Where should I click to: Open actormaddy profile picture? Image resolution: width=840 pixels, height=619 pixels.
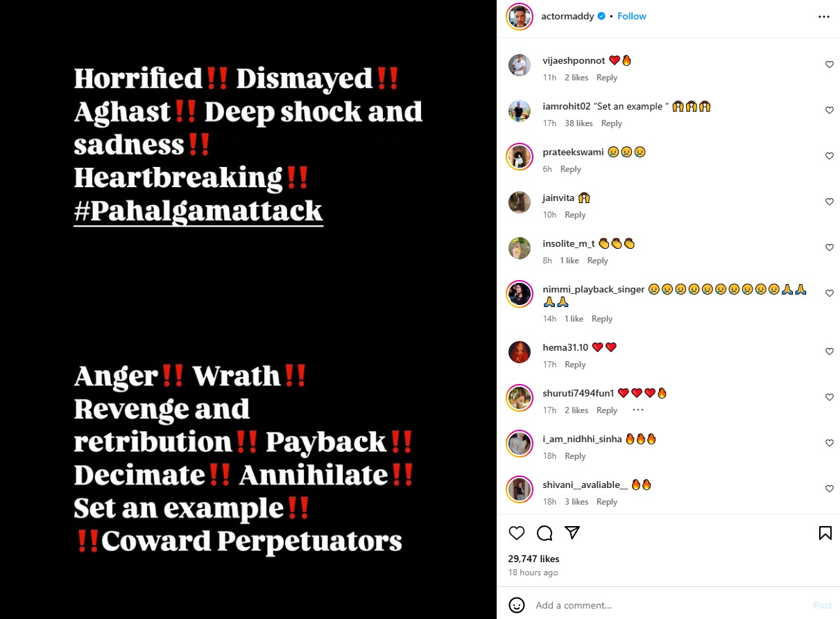tap(520, 17)
